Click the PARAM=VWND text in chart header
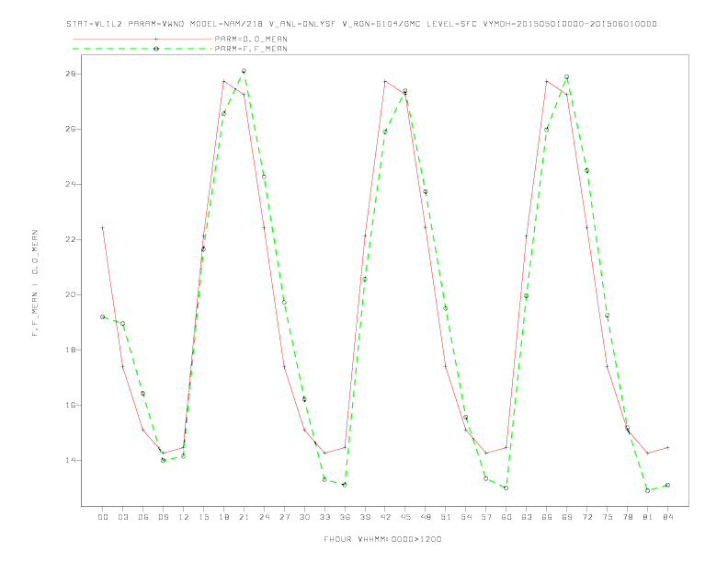728x563 pixels. (156, 24)
